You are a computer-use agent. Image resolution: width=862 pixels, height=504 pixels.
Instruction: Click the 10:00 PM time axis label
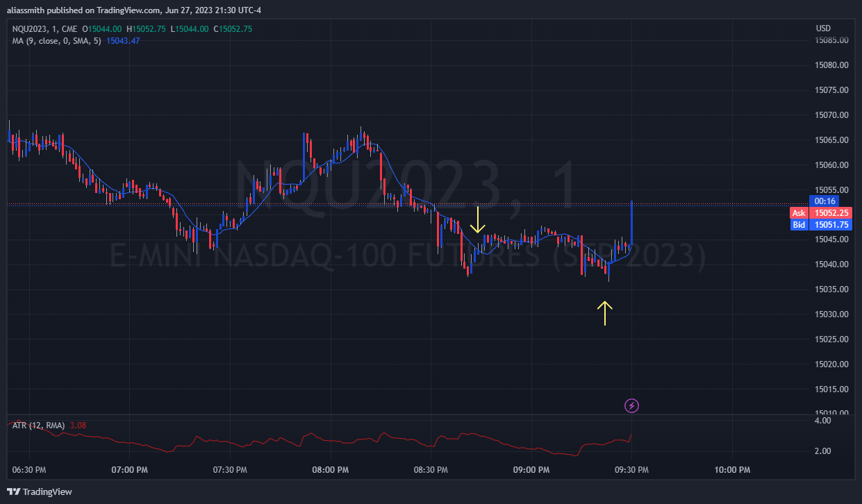pyautogui.click(x=733, y=470)
